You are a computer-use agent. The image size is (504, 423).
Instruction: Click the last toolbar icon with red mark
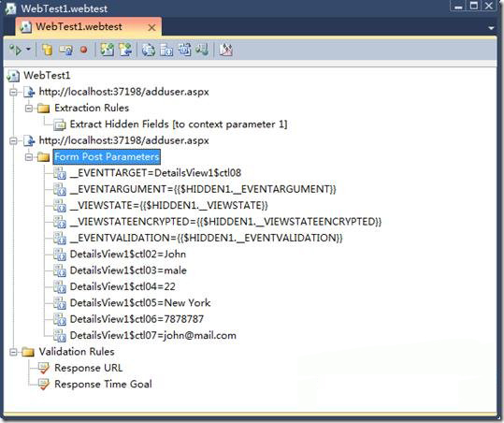pos(225,50)
